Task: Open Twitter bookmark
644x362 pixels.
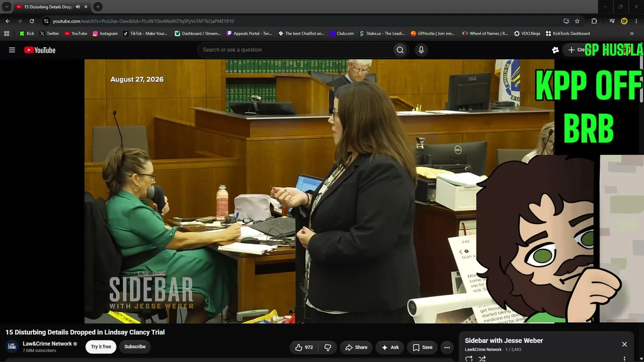Action: coord(49,34)
